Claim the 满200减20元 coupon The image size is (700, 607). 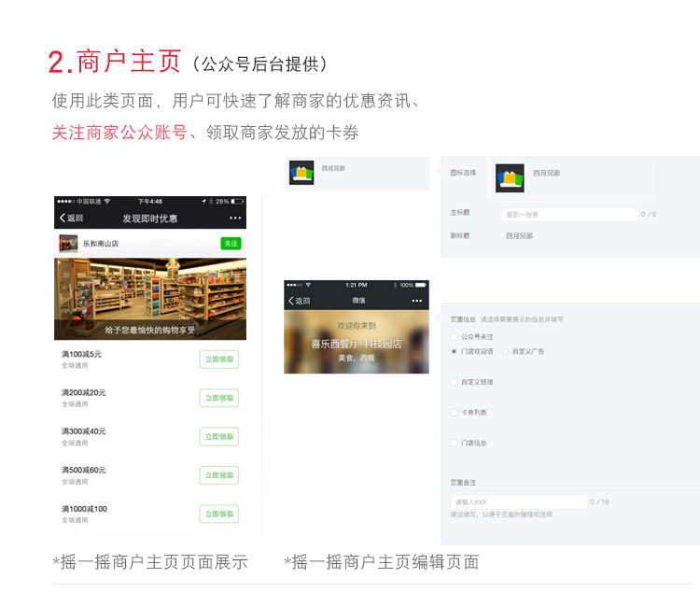[219, 398]
